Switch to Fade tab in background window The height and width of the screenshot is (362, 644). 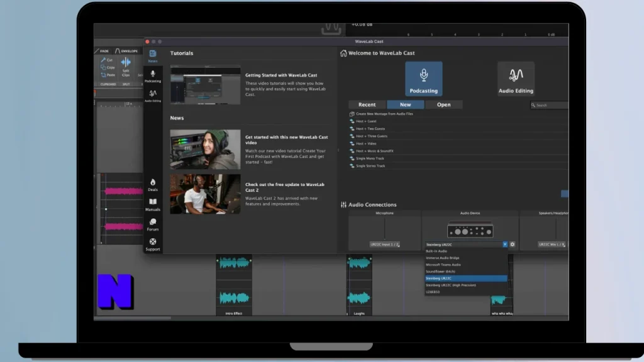103,51
